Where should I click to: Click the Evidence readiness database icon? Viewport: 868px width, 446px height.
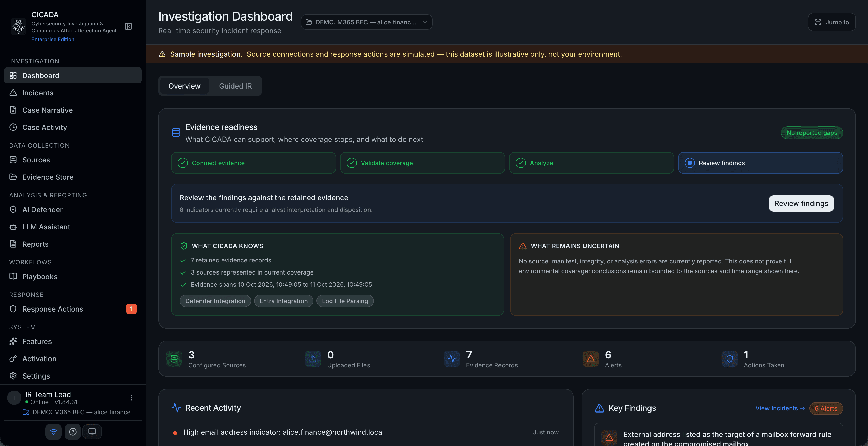176,132
